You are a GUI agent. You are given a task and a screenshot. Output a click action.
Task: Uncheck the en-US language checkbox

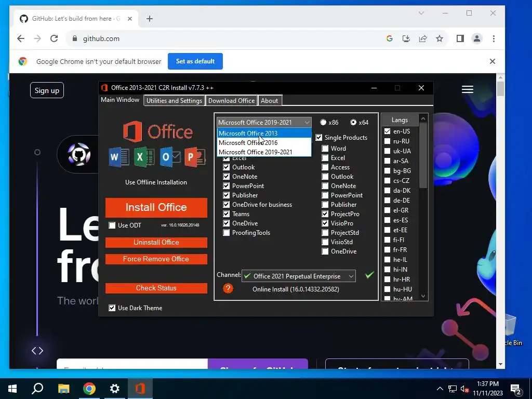click(387, 131)
